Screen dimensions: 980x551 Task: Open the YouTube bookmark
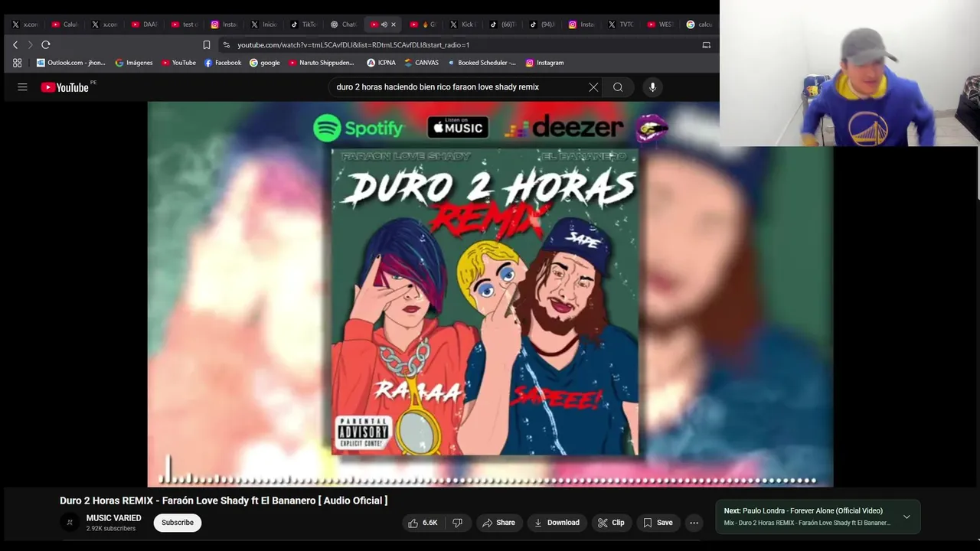[178, 63]
